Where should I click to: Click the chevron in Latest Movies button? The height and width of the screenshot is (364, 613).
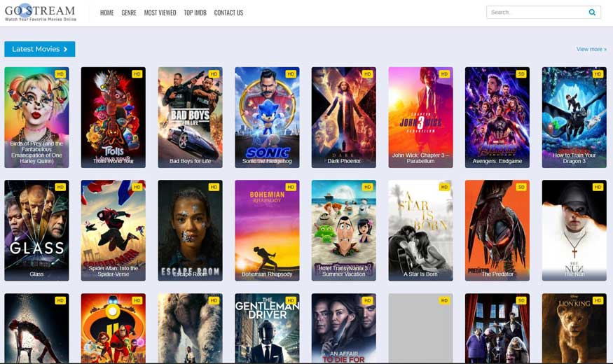click(65, 49)
